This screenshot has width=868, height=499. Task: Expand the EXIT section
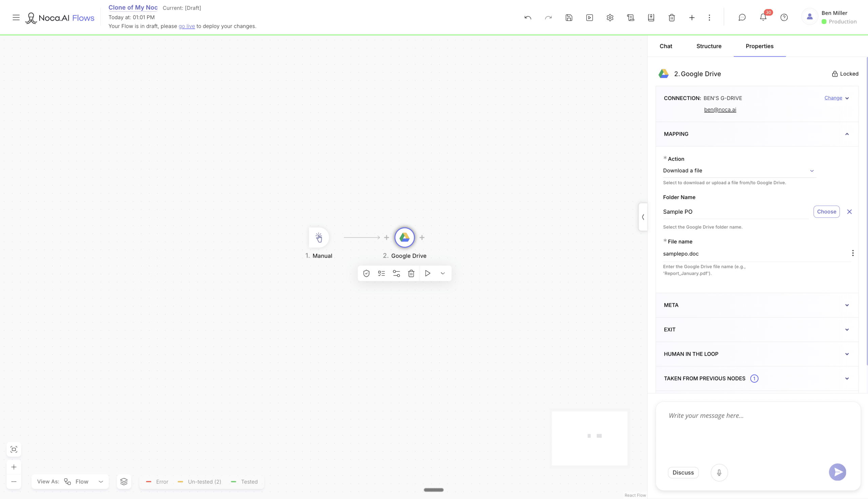tap(756, 329)
